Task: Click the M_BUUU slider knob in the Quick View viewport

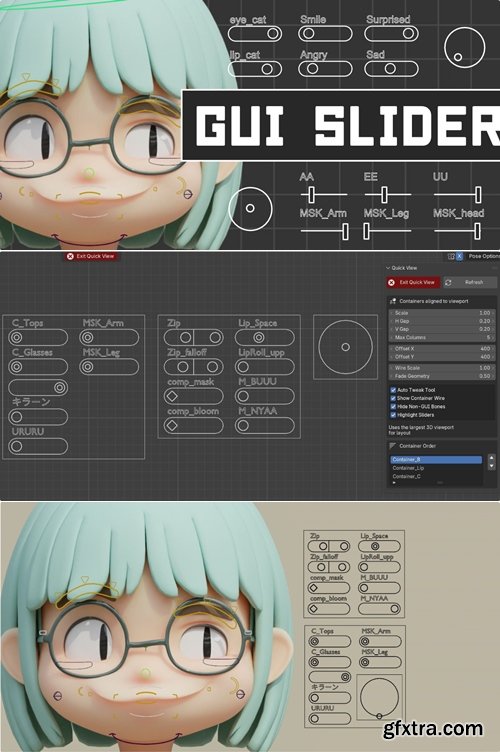Action: [x=243, y=396]
